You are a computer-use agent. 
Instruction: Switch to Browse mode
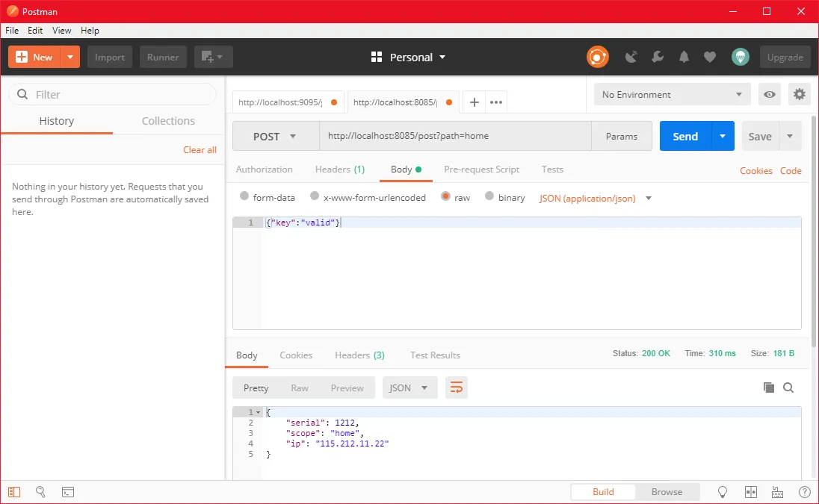(x=667, y=492)
